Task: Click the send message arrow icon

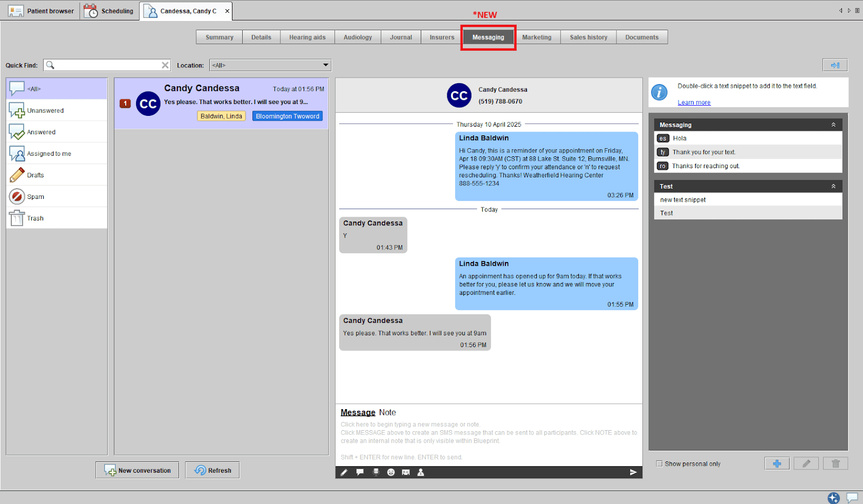Action: [633, 472]
